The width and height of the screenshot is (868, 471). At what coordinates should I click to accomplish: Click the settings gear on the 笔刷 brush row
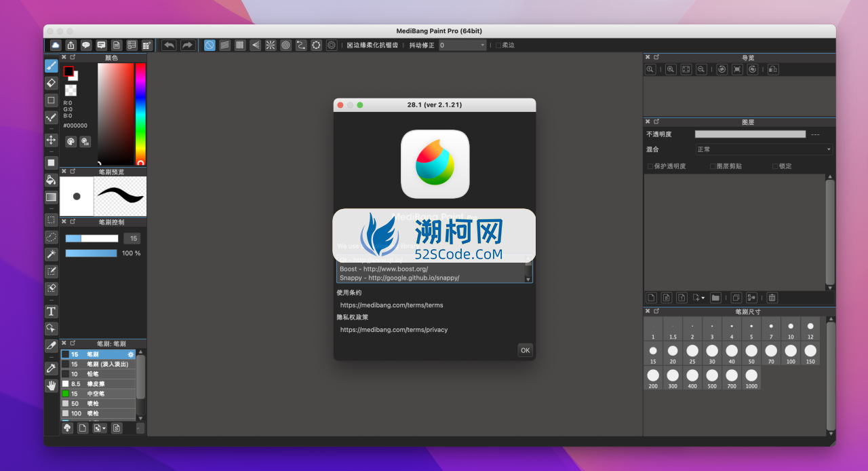(131, 354)
